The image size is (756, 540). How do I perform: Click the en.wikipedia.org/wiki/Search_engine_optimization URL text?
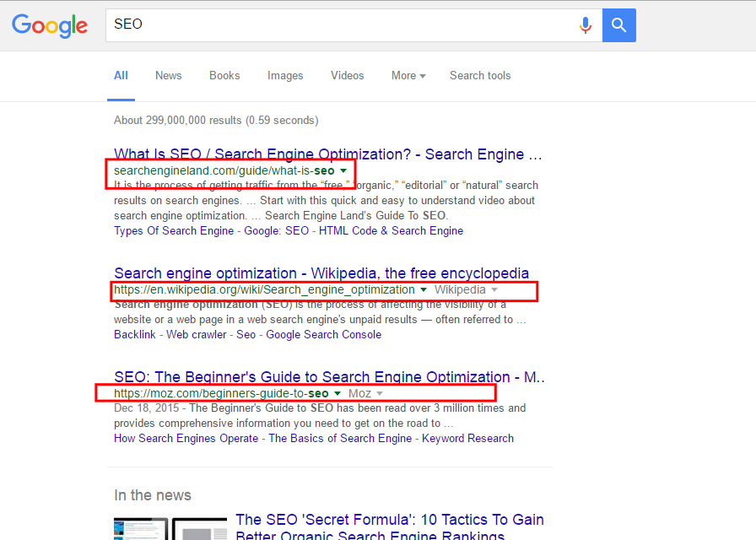pyautogui.click(x=264, y=289)
